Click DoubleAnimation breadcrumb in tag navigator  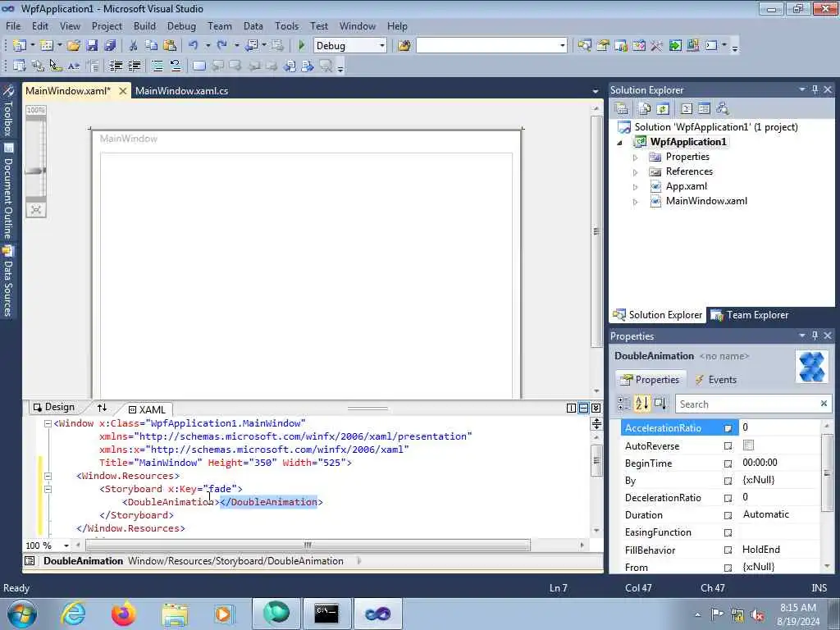[x=83, y=561]
